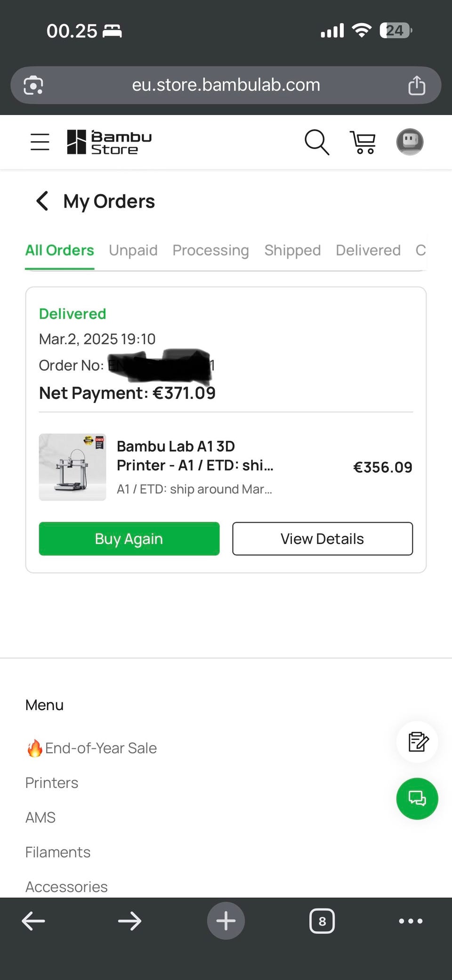
Task: Tap the feedback form floating icon
Action: (x=417, y=742)
